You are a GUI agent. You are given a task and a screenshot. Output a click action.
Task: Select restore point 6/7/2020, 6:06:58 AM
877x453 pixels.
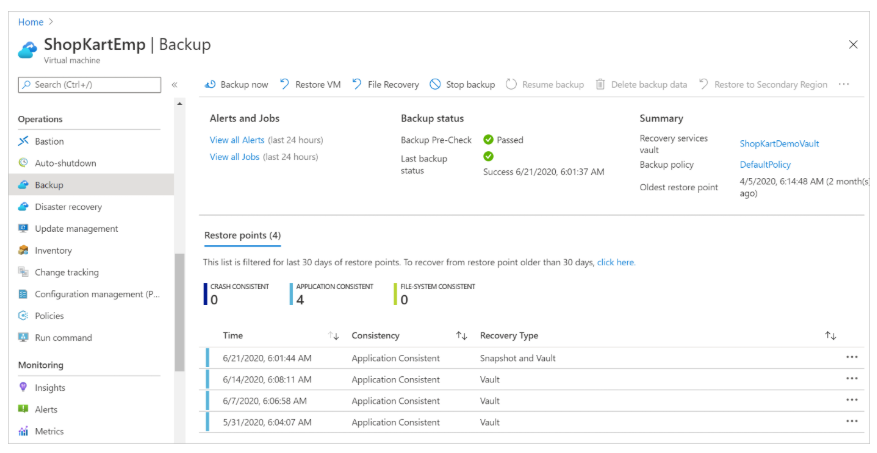click(265, 400)
